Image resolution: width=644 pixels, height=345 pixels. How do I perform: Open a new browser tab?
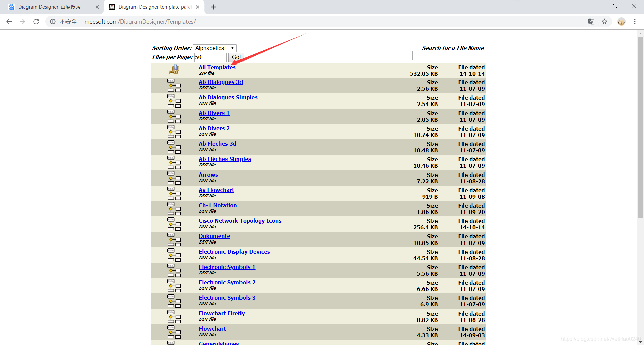213,7
